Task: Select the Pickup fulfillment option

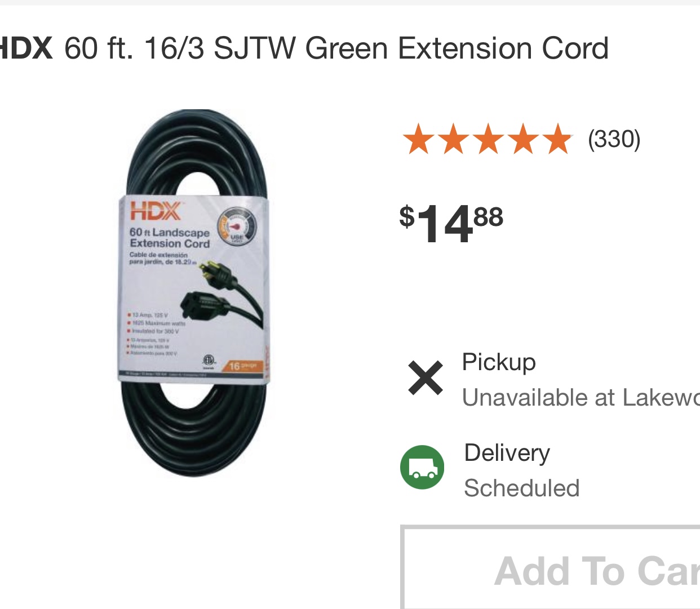Action: click(x=499, y=362)
